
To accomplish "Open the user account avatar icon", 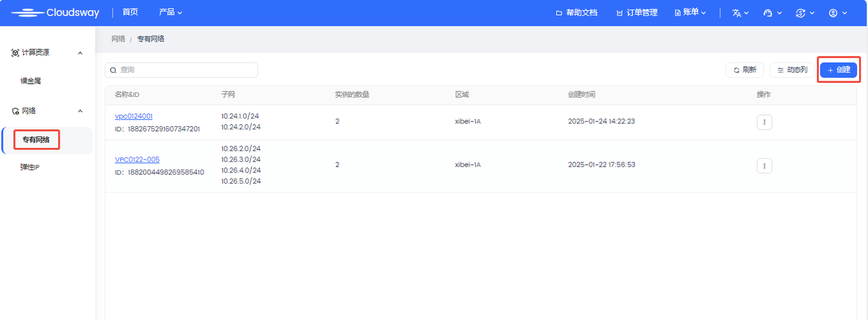I will (x=833, y=13).
